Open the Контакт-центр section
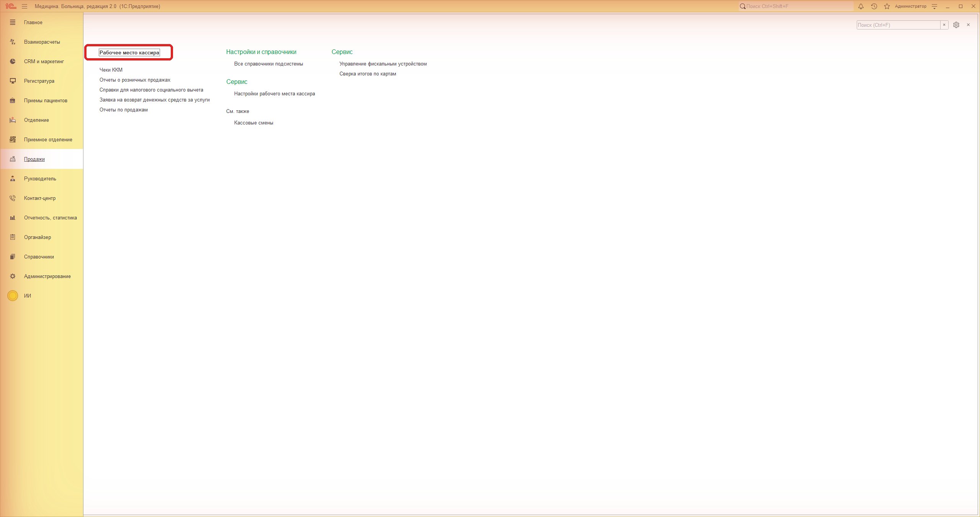 click(41, 198)
